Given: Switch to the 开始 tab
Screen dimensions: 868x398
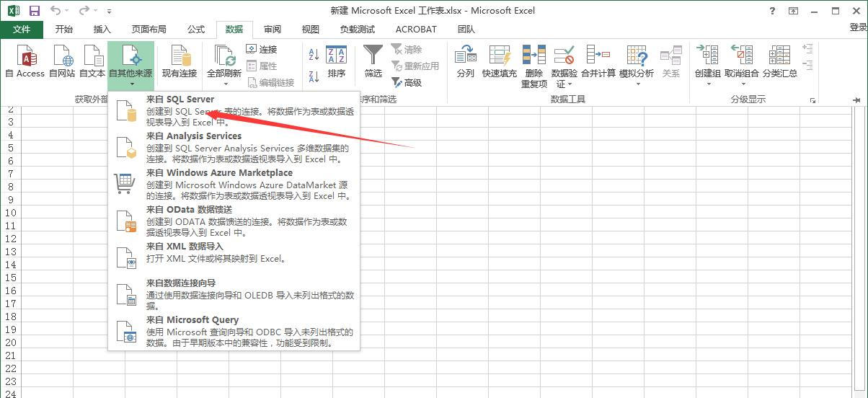Looking at the screenshot, I should pos(64,30).
